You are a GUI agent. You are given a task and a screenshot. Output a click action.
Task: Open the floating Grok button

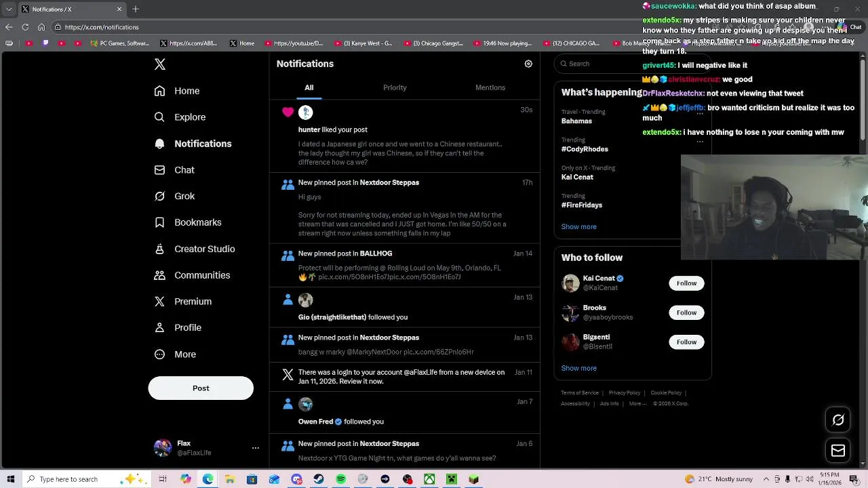(838, 420)
